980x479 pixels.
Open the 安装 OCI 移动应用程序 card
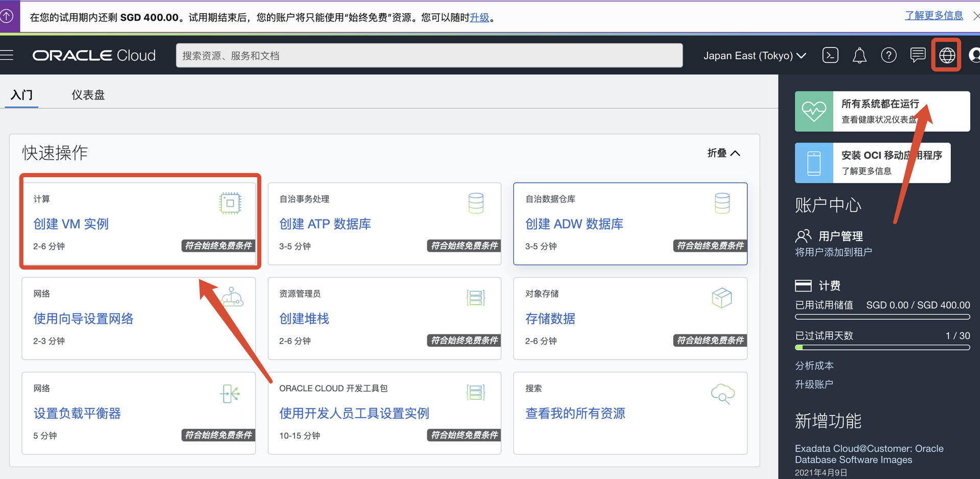pyautogui.click(x=873, y=163)
